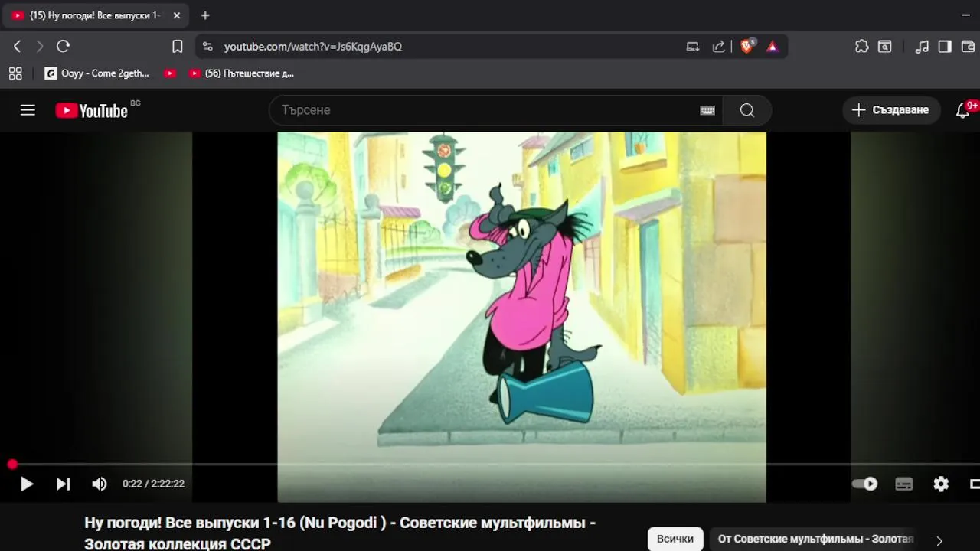Close the Ну погоди tab

point(177,15)
